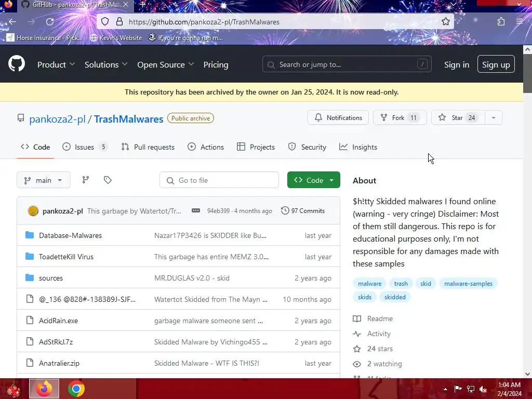This screenshot has width=532, height=399.
Task: Open new tab with plus button
Action: [142, 5]
